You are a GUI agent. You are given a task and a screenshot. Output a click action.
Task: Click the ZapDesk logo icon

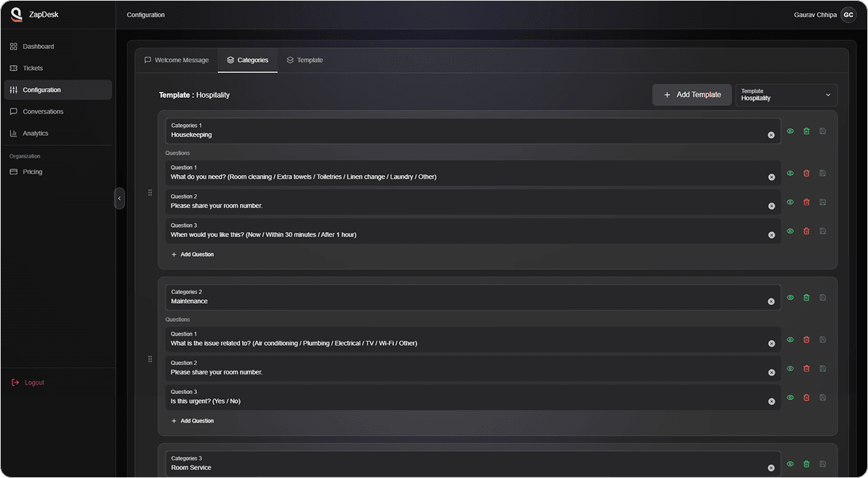tap(16, 15)
